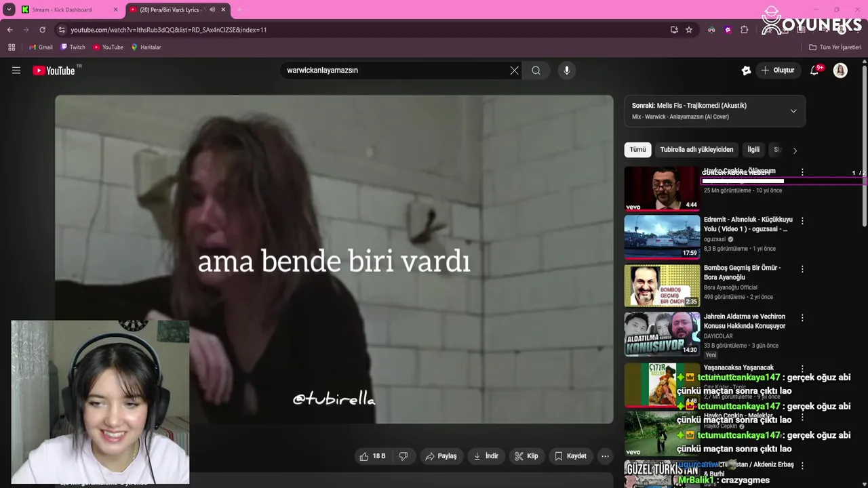This screenshot has width=868, height=488.
Task: Open the Jahrein Aldatma 14:30 thumbnail
Action: coord(662,334)
